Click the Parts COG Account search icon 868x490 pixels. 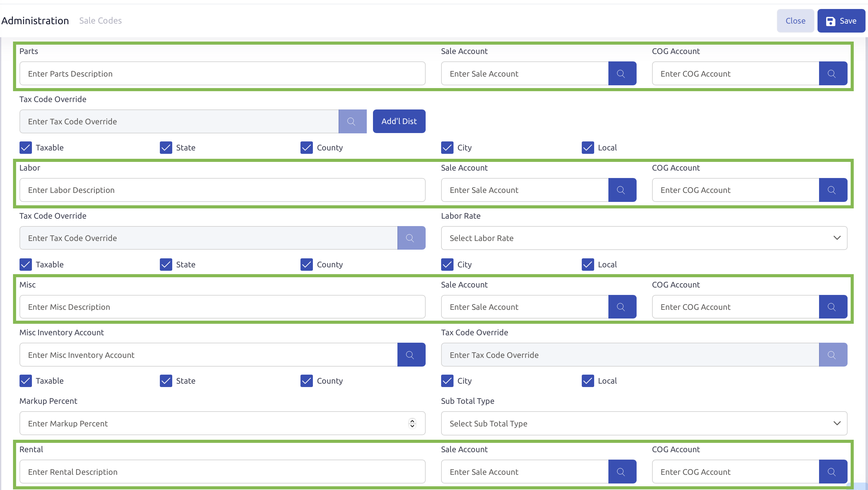coord(833,73)
